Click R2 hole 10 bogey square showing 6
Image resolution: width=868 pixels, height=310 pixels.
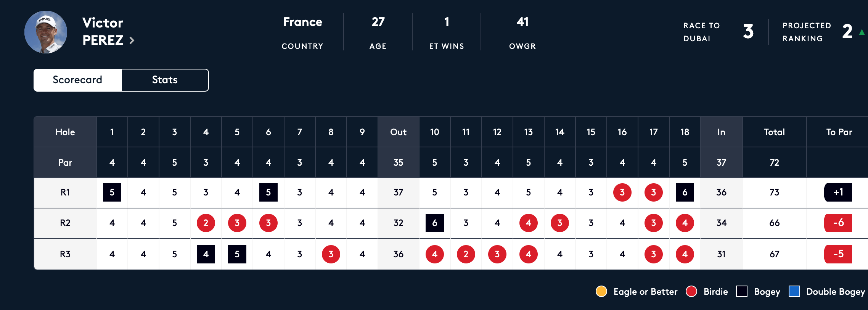click(435, 223)
